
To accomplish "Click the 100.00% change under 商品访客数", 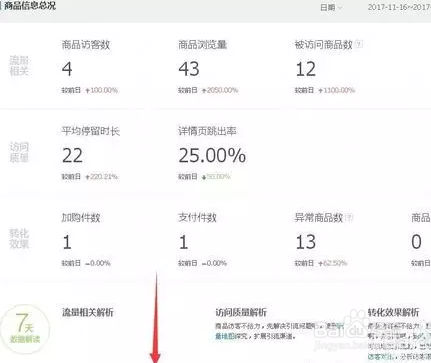I will point(102,90).
